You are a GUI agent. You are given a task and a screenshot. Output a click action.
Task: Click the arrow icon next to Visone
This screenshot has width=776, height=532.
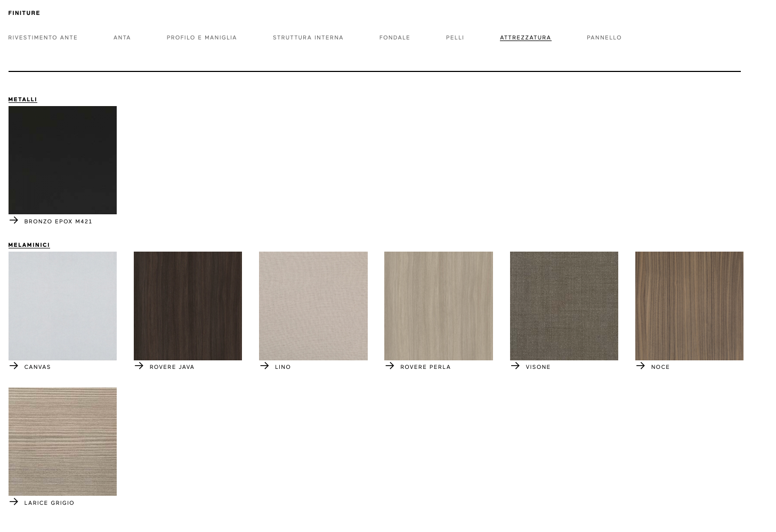pos(515,366)
